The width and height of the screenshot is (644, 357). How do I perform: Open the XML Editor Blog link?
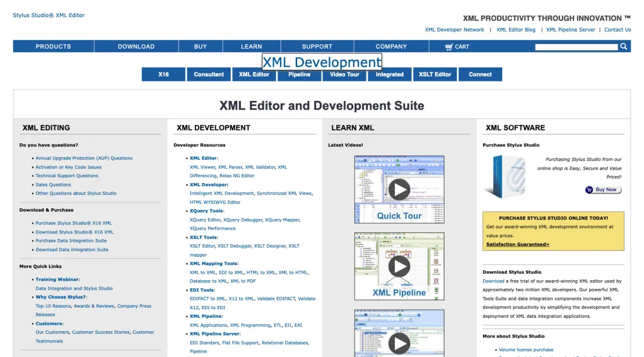tap(516, 30)
